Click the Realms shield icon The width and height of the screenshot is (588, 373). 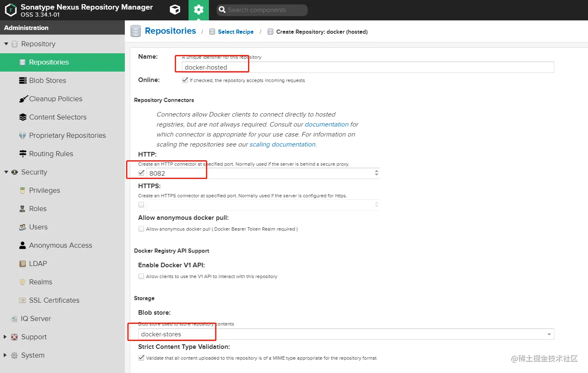[x=23, y=282]
